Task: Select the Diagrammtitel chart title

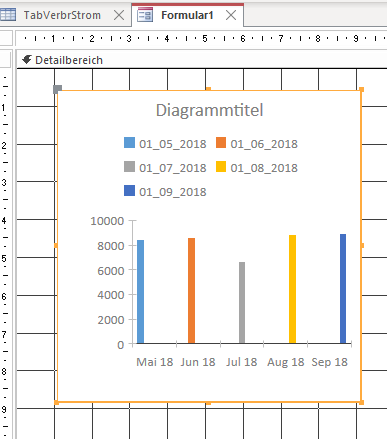Action: coord(209,110)
